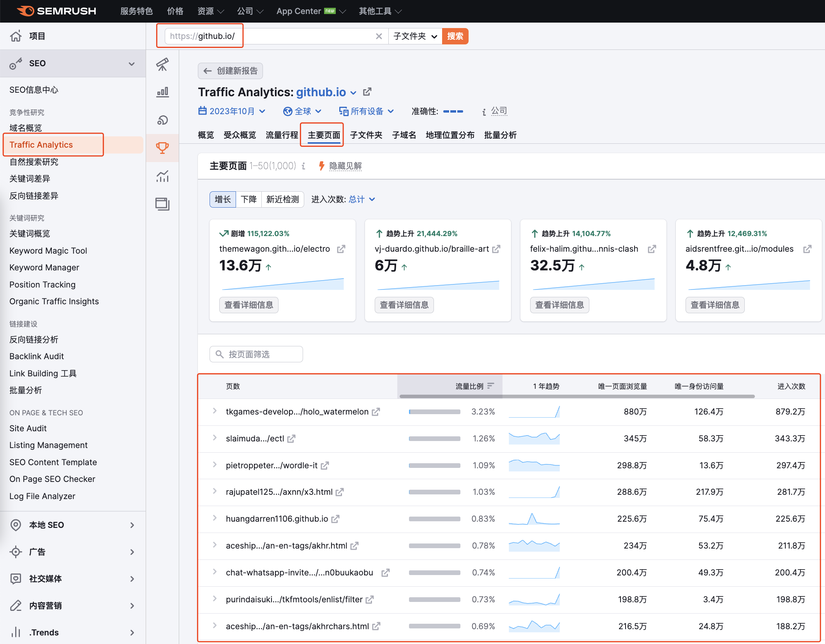Select the 新近检测 filter toggle
Viewport: 825px width, 644px height.
tap(282, 199)
